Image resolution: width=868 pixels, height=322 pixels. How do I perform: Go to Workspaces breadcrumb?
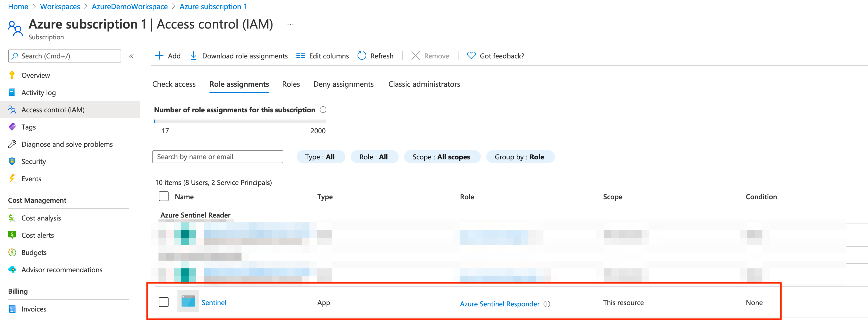click(60, 6)
